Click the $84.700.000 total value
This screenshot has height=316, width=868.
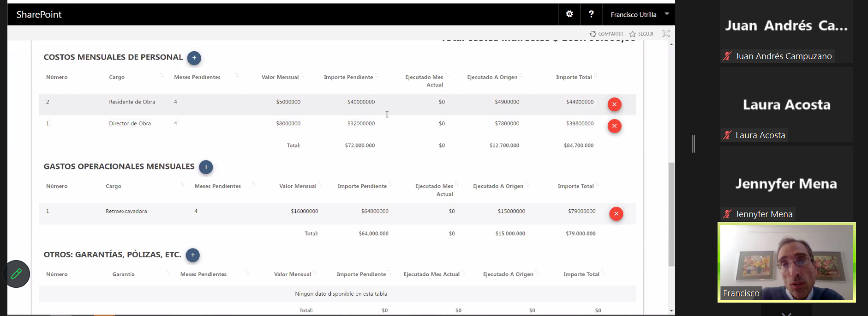click(x=579, y=146)
